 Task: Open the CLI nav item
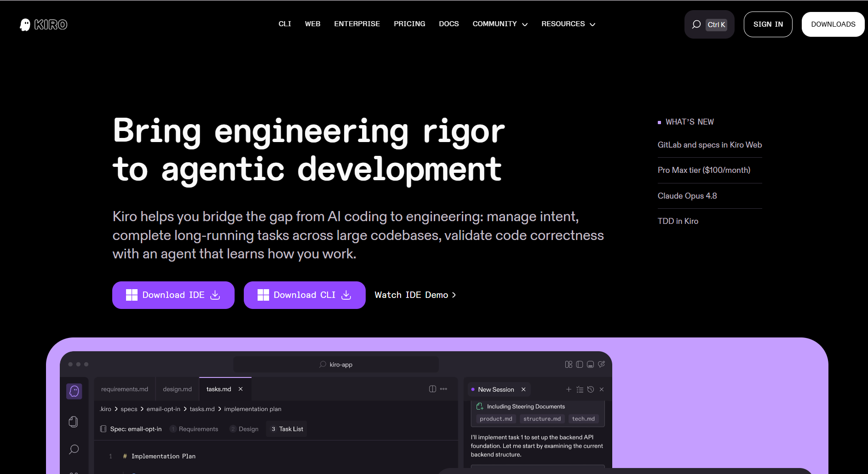[285, 24]
